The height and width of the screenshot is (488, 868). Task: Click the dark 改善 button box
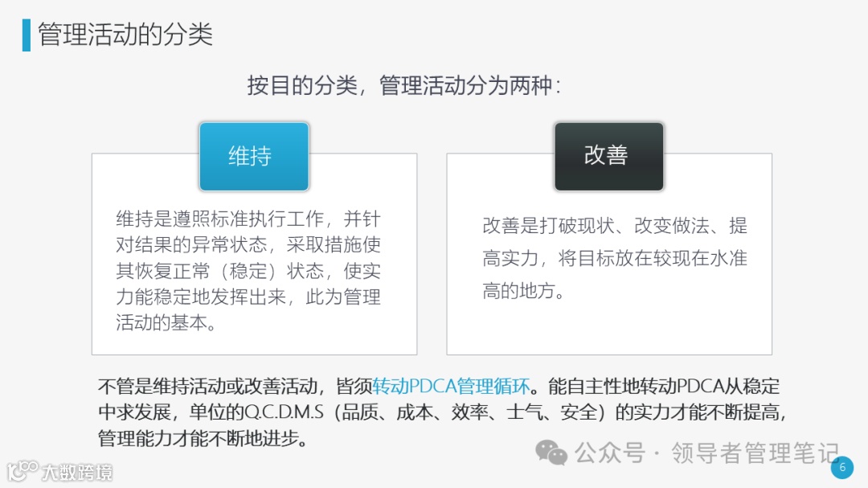(x=609, y=157)
